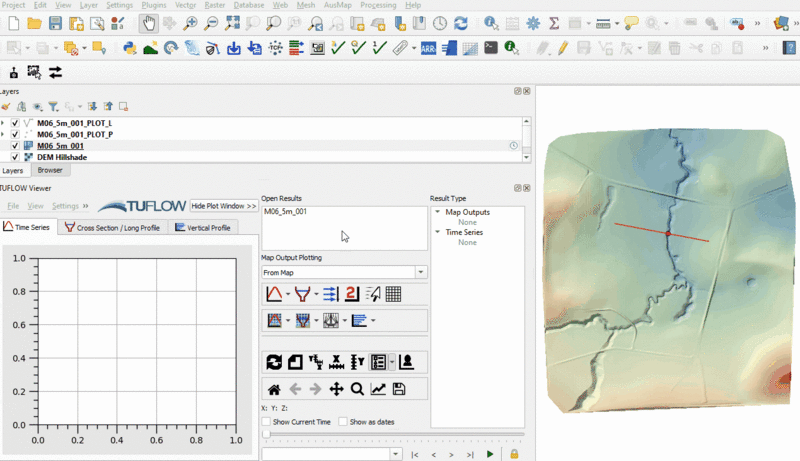This screenshot has height=461, width=800.
Task: Click the plot home view icon
Action: [x=273, y=389]
